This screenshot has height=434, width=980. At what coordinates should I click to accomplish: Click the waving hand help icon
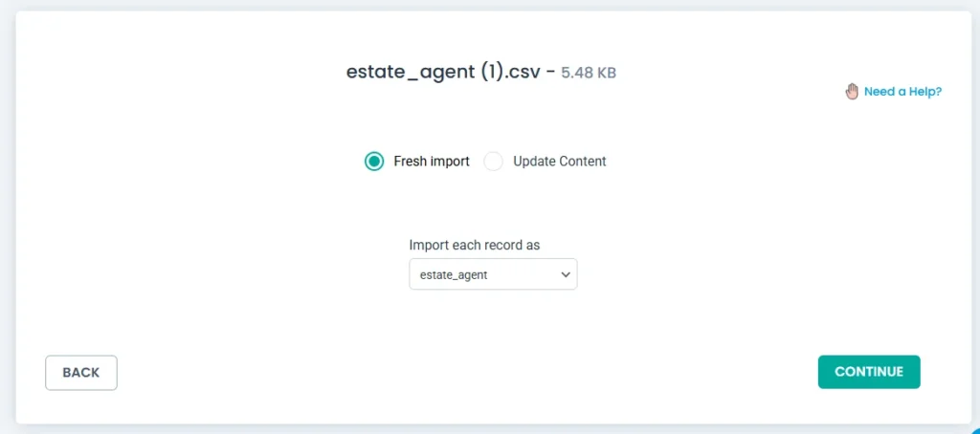pyautogui.click(x=852, y=92)
